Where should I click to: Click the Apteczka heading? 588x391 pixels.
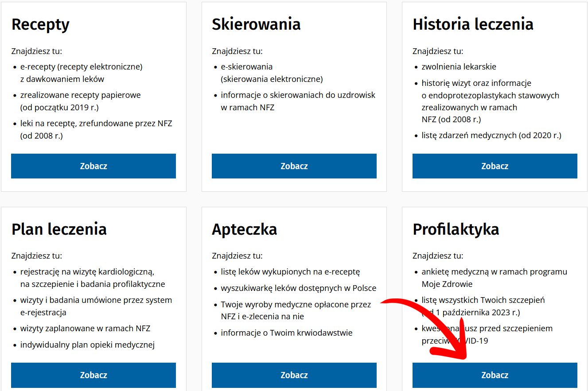[245, 229]
